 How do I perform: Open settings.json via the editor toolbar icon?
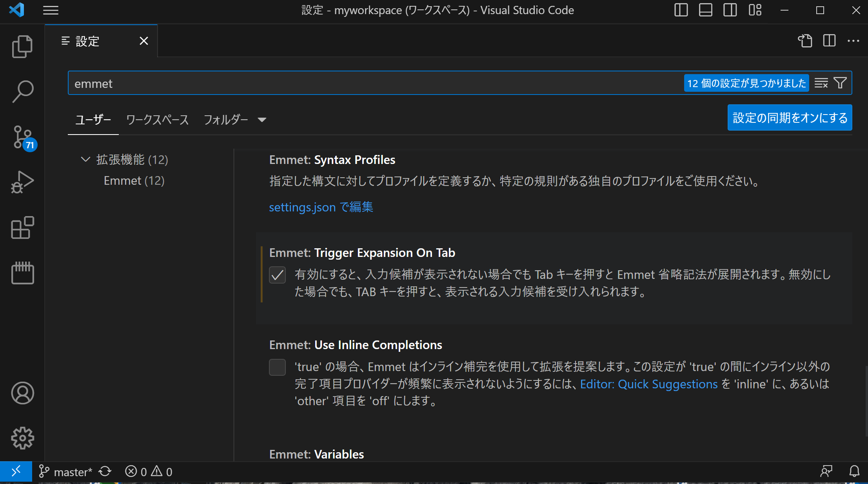pos(805,41)
